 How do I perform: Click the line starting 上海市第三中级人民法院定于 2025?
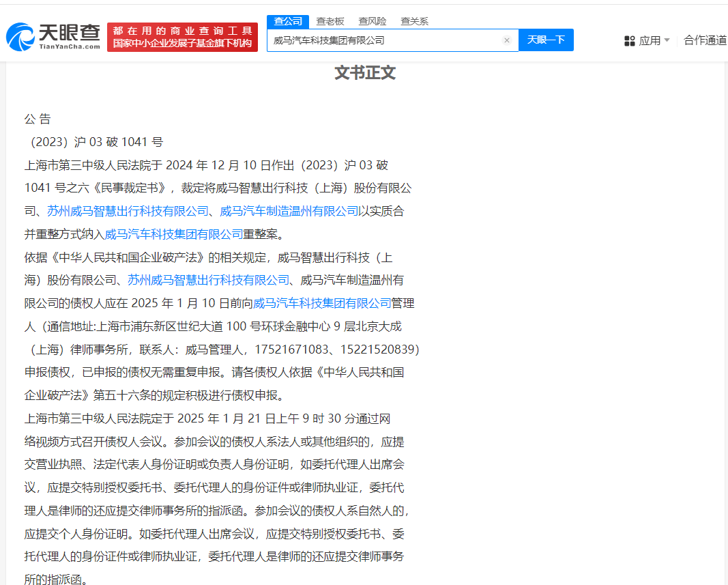click(x=207, y=418)
